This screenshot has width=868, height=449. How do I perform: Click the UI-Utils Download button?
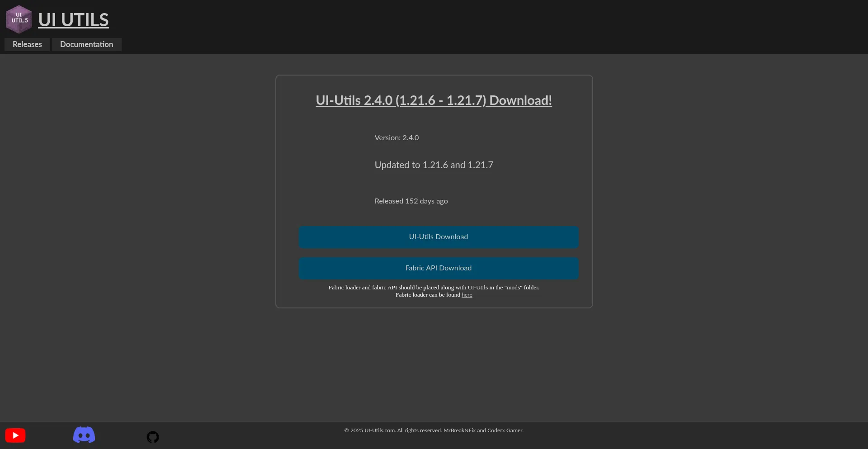pyautogui.click(x=438, y=237)
